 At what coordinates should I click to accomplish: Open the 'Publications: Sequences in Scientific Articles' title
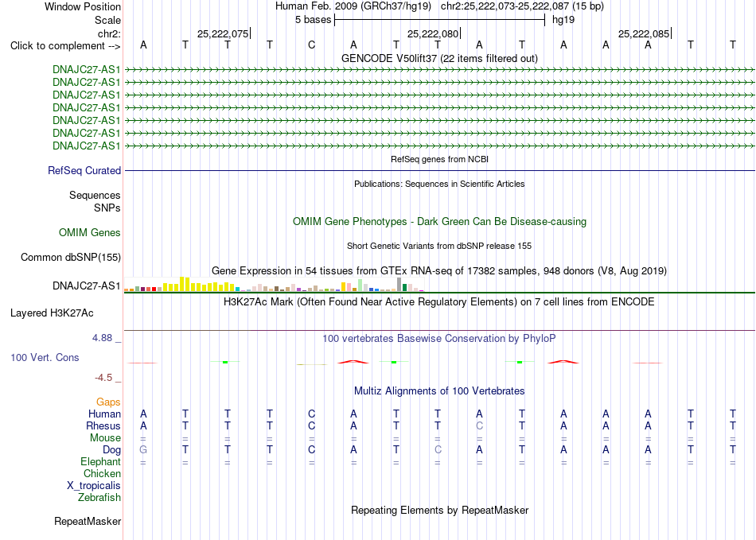(x=439, y=184)
